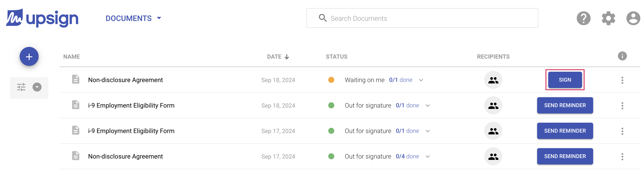Click the 0/1 done link for Sep 18 i-9 form

click(407, 105)
